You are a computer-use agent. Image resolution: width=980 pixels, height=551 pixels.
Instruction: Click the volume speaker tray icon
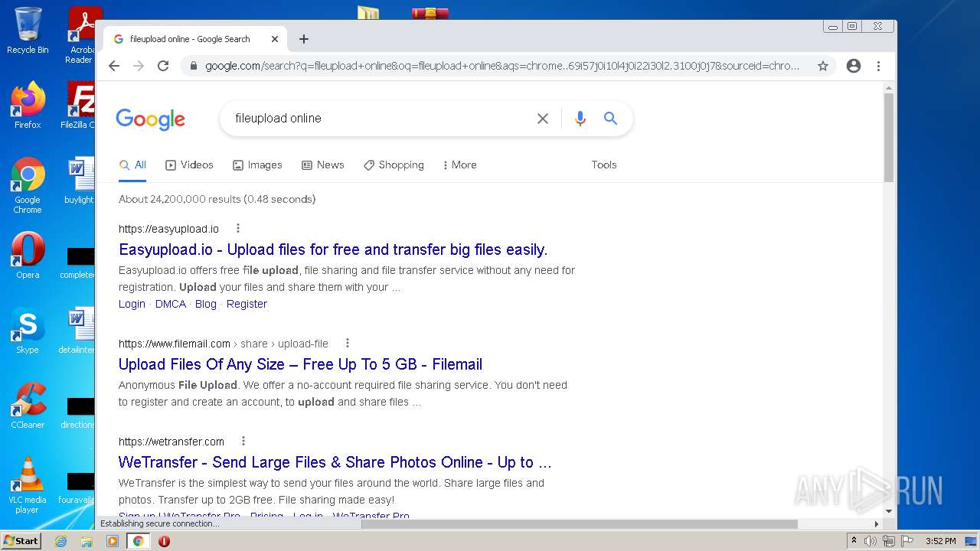[871, 541]
